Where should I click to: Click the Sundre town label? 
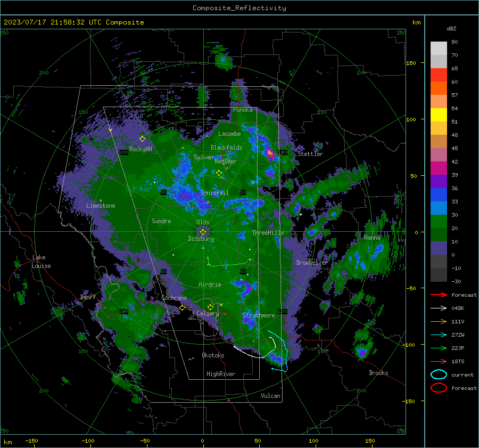click(x=161, y=221)
